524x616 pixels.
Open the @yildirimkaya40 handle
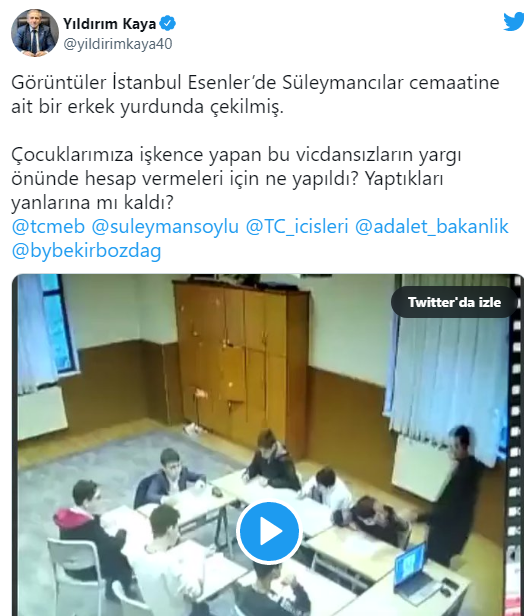(118, 44)
